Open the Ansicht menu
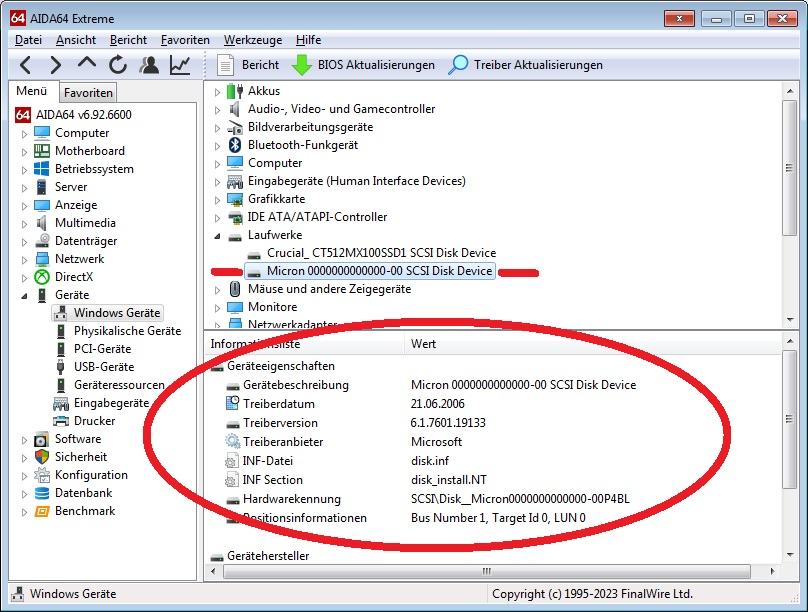 76,40
